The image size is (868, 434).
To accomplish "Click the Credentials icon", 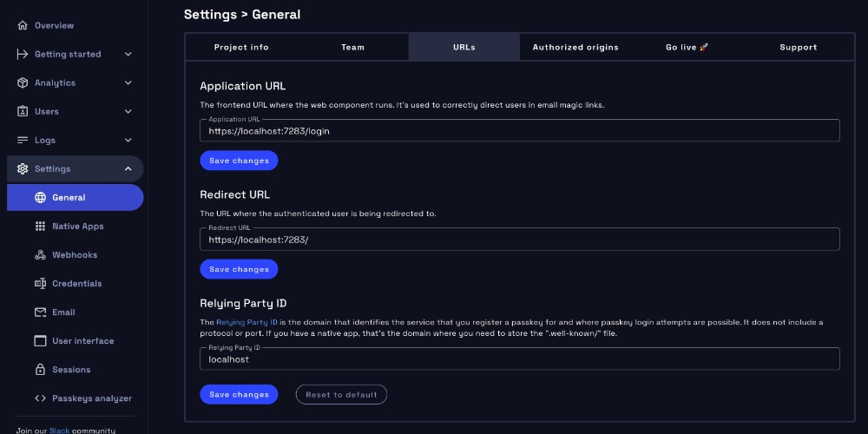I will 40,284.
